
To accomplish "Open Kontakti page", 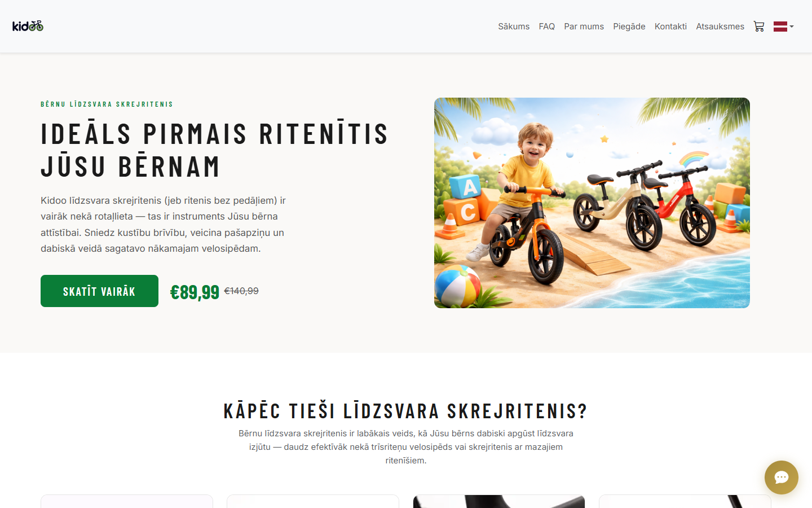I will point(670,27).
